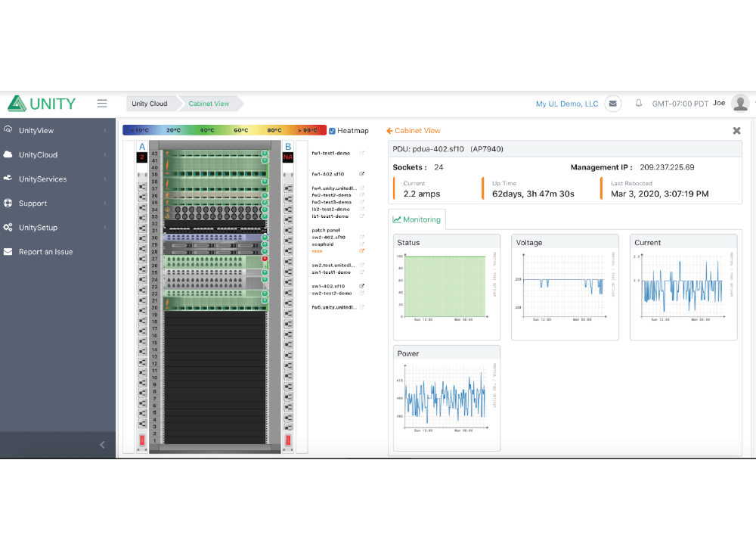Open the Current chart
This screenshot has width=756, height=550.
click(683, 287)
